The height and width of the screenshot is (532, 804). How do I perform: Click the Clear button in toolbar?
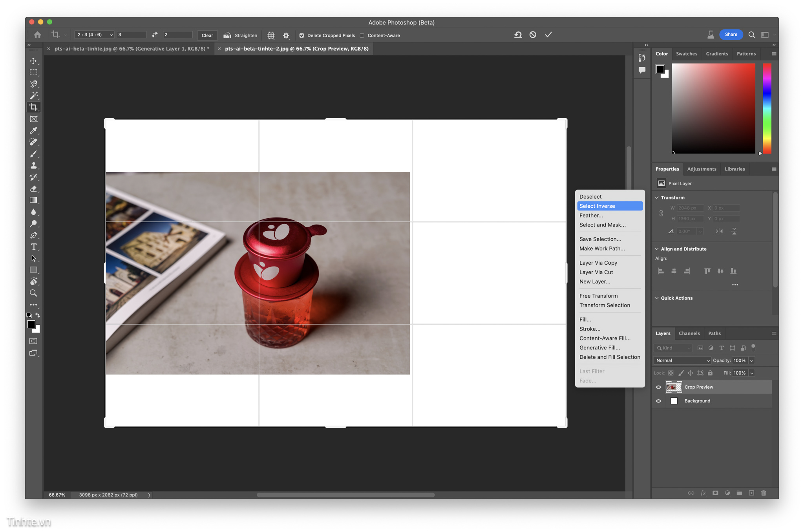(207, 35)
